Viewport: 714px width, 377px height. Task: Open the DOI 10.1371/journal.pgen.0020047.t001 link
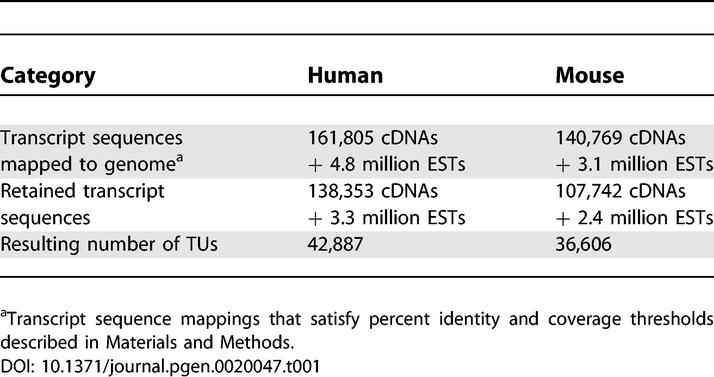coord(160,366)
